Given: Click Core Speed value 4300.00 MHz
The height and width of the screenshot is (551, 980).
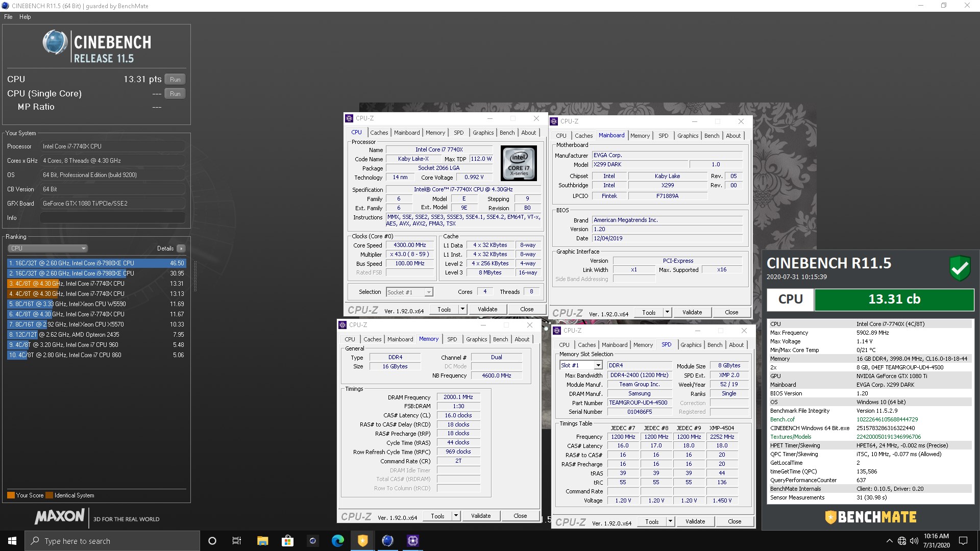Looking at the screenshot, I should [410, 245].
